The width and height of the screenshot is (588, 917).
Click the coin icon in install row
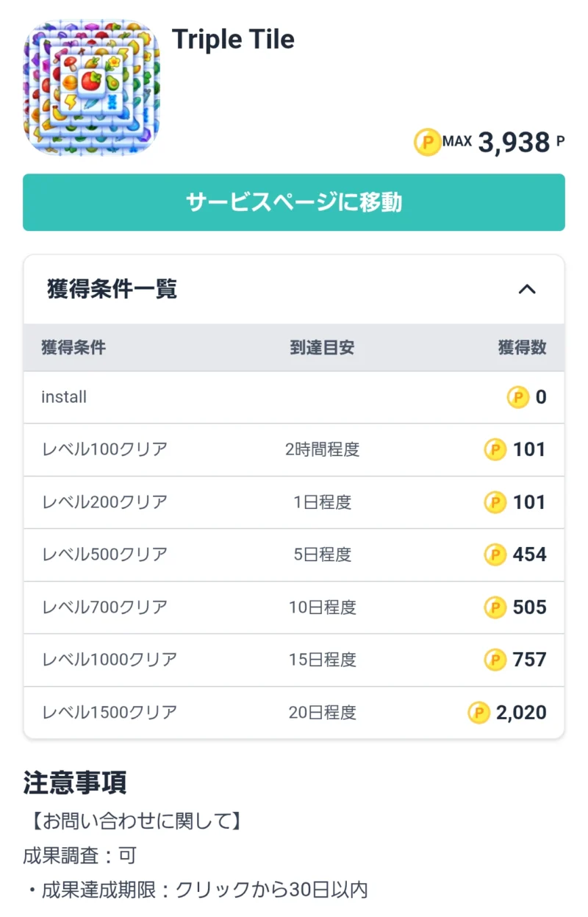(x=518, y=398)
